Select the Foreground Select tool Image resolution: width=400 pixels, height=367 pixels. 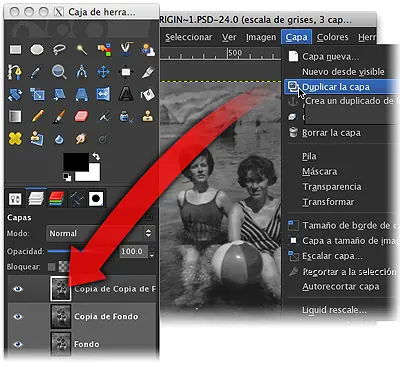[x=148, y=50]
